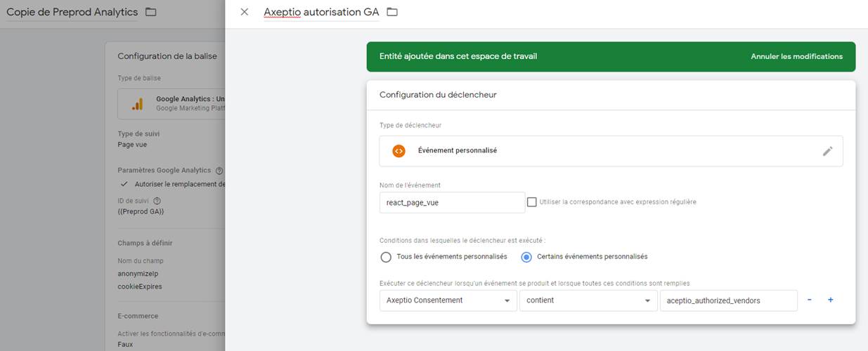Image resolution: width=868 pixels, height=351 pixels.
Task: Click Annuler les modifications in the green banner
Action: coord(796,56)
